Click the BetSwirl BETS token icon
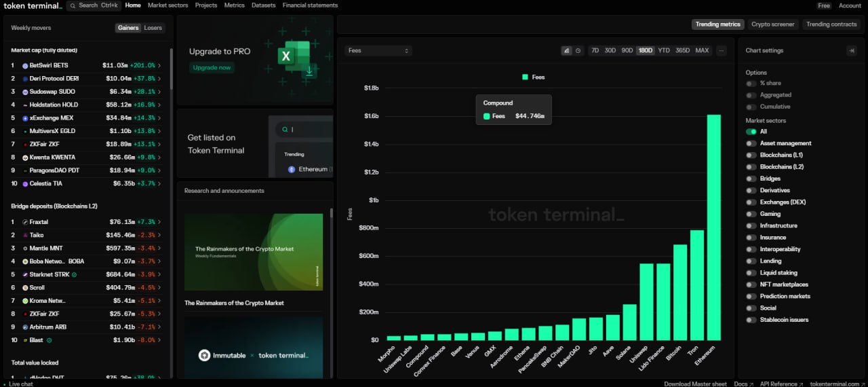 [25, 66]
